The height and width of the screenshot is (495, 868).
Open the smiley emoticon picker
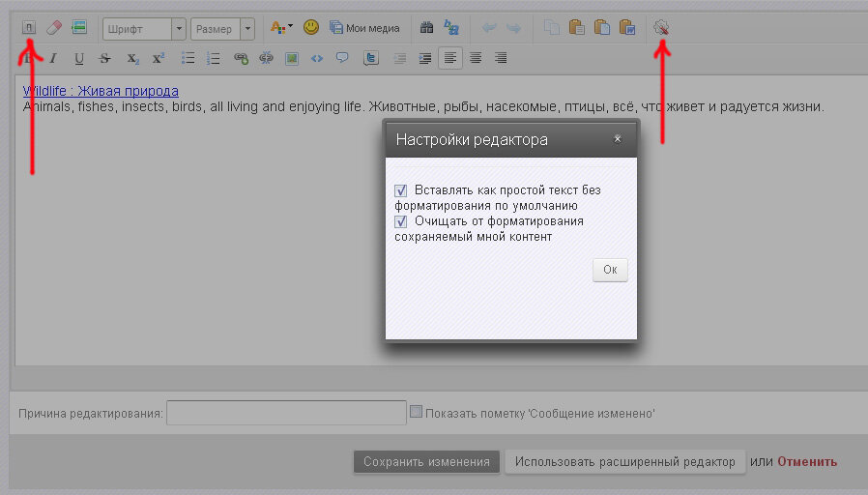click(311, 28)
